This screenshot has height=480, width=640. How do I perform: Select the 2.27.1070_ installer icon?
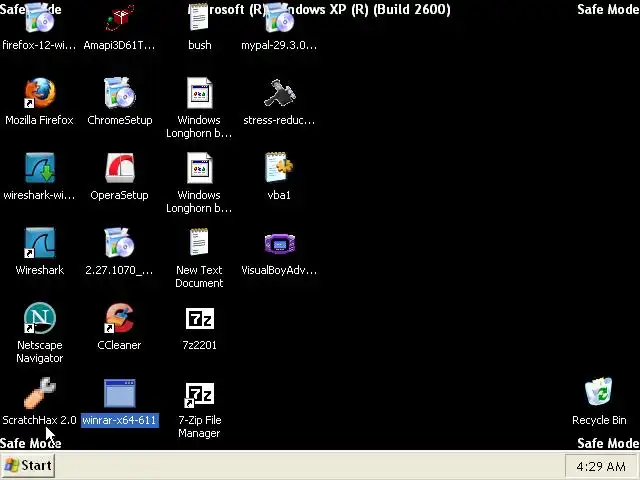point(119,243)
